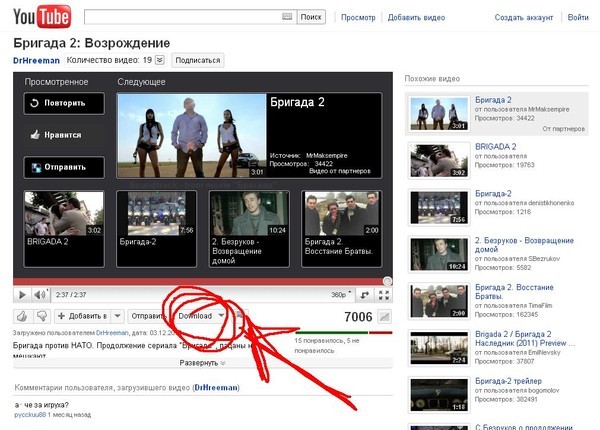Open commenter pycckuu88 profile link
Screen dimensions: 600x430
[30, 415]
